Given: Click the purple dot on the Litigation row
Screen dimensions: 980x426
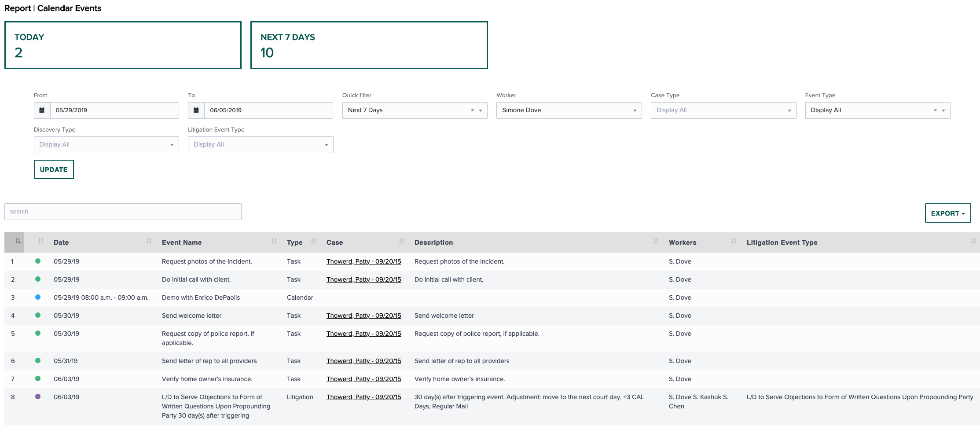Looking at the screenshot, I should pos(39,396).
